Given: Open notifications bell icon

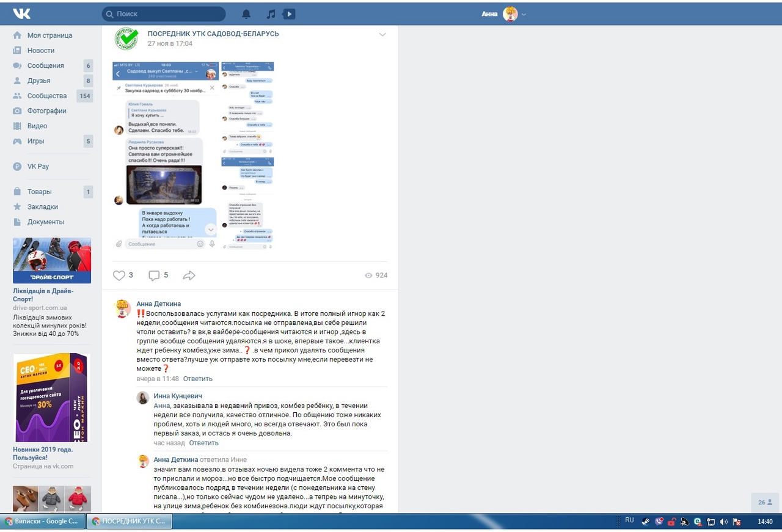Looking at the screenshot, I should 246,14.
